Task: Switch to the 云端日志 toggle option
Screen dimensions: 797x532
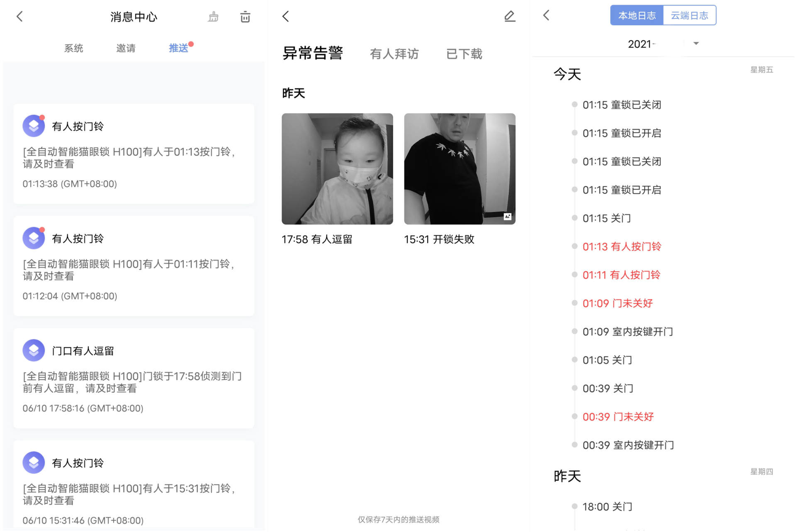Action: [x=689, y=15]
